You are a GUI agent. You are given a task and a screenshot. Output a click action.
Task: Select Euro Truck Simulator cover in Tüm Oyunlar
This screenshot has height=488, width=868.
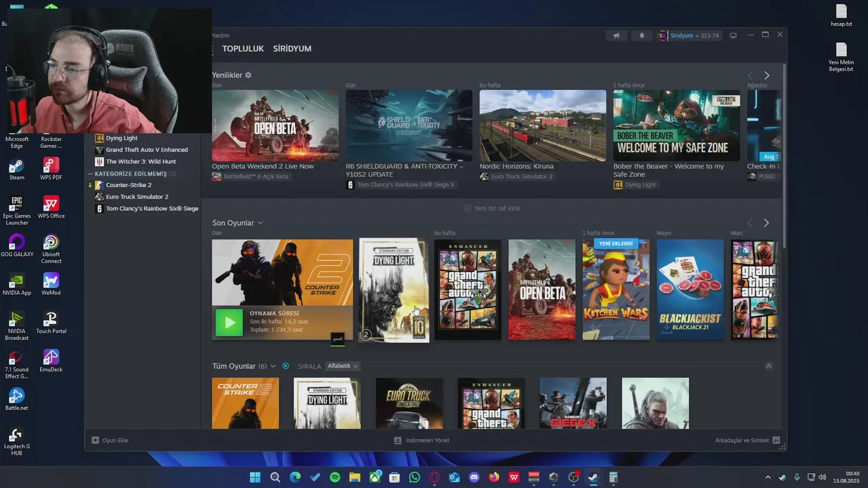(410, 403)
